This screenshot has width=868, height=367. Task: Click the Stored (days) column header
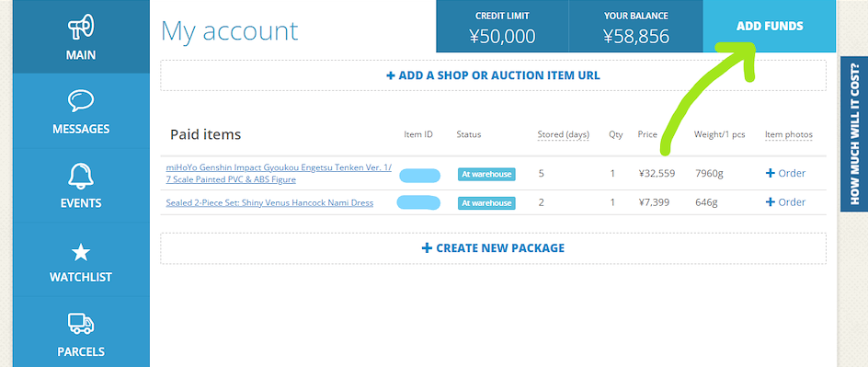[564, 134]
